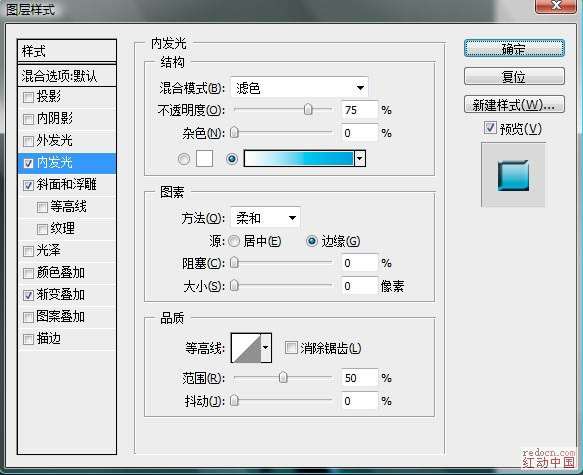Select the solid color radio button
The image size is (583, 475).
click(184, 159)
